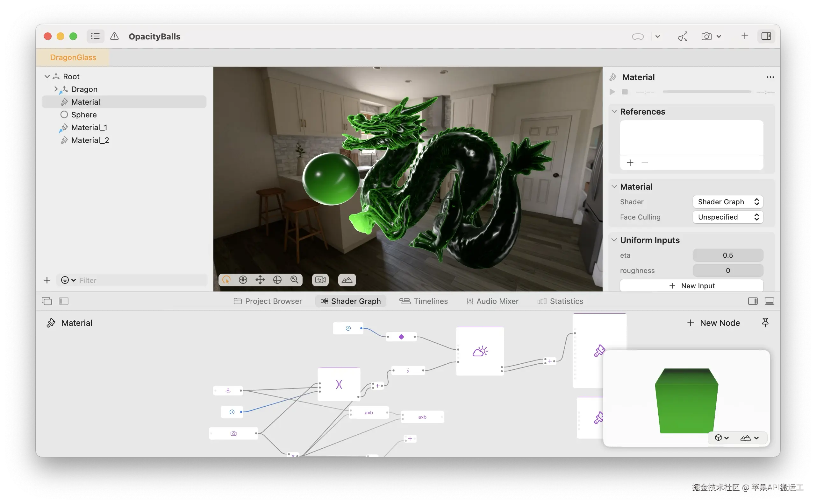The image size is (816, 504).
Task: Toggle the bottom editor panel visibility
Action: tap(769, 301)
